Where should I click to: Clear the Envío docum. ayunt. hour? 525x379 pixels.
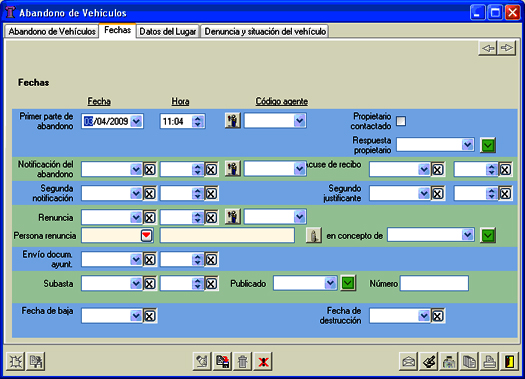[211, 259]
